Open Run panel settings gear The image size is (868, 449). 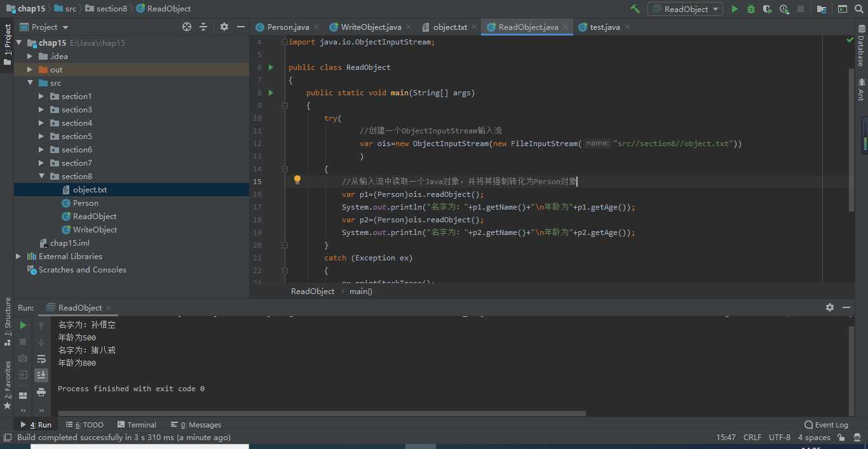click(830, 307)
